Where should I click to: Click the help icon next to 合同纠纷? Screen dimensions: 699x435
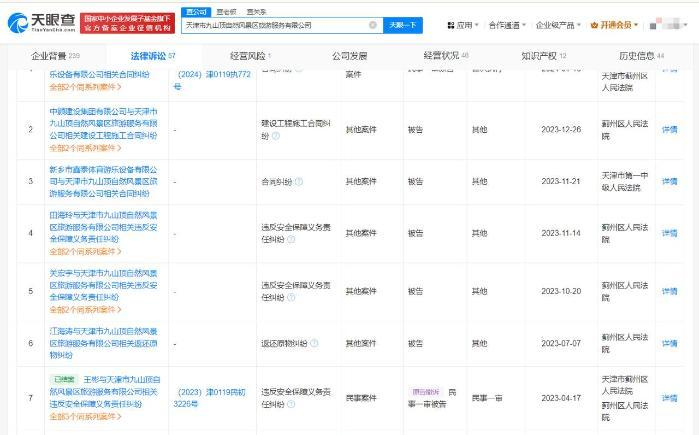pyautogui.click(x=299, y=181)
